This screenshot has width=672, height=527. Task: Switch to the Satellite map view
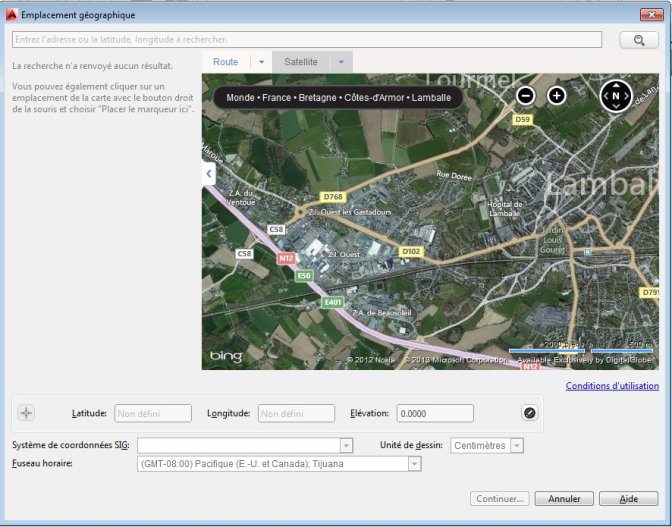point(301,62)
